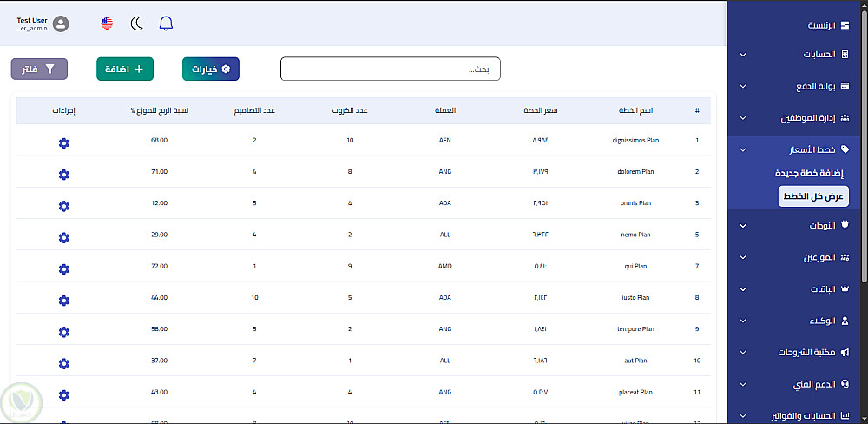Viewport: 868px width, 424px height.
Task: Click the اضافة add button
Action: (125, 69)
